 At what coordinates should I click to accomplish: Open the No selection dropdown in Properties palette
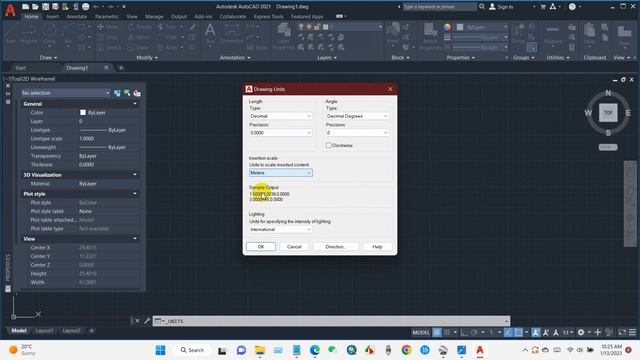(x=66, y=93)
